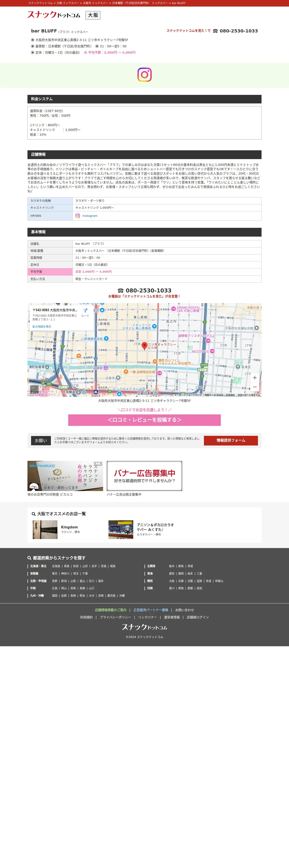Open アニソン&ボカロカラオケバー みくすた link
This screenshot has width=289, height=868.
point(156,527)
